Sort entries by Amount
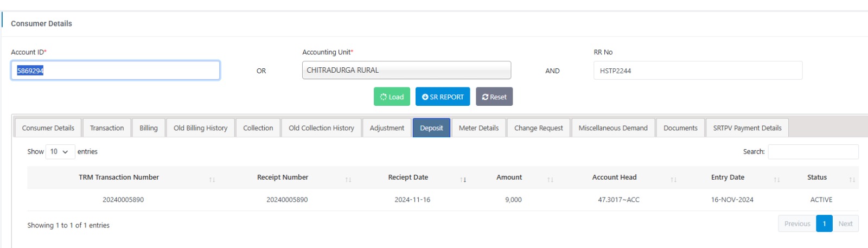The height and width of the screenshot is (248, 868). pyautogui.click(x=509, y=177)
